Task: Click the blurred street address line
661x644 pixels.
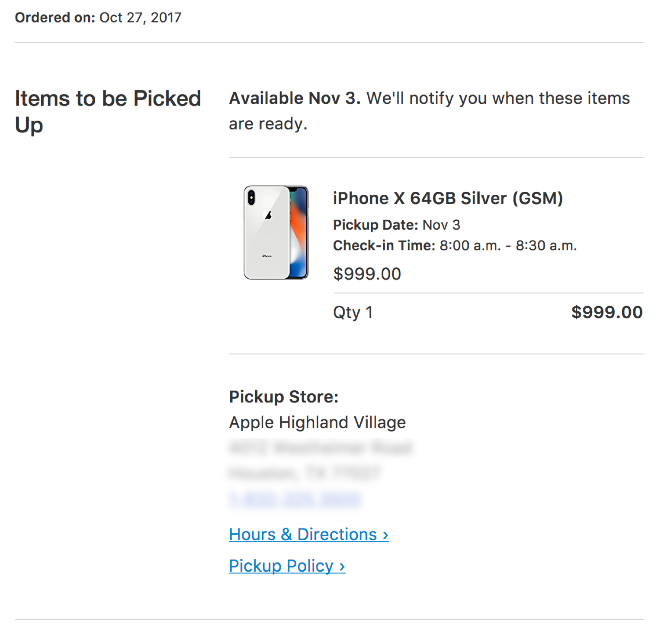Action: pyautogui.click(x=321, y=448)
